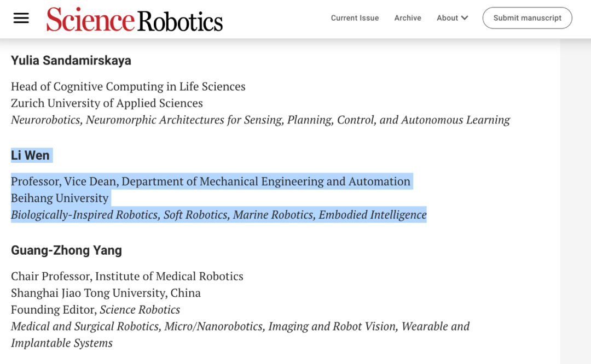Open the Current Issue page

pyautogui.click(x=355, y=18)
